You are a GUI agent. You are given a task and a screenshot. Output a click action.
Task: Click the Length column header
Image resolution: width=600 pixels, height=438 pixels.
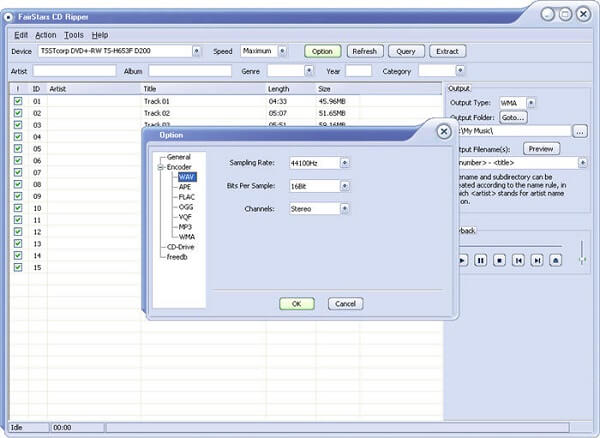click(x=290, y=89)
